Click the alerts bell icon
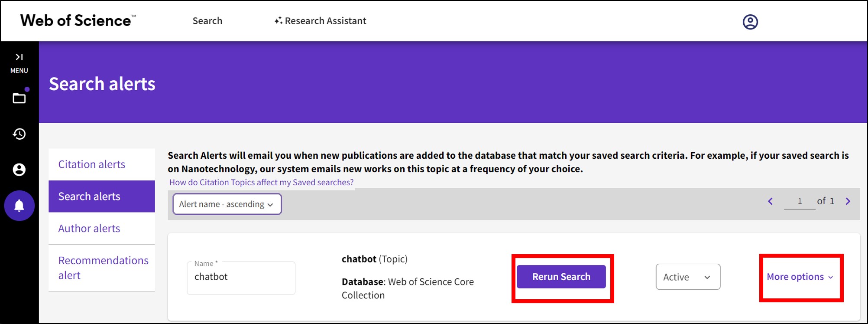This screenshot has width=868, height=324. [19, 206]
